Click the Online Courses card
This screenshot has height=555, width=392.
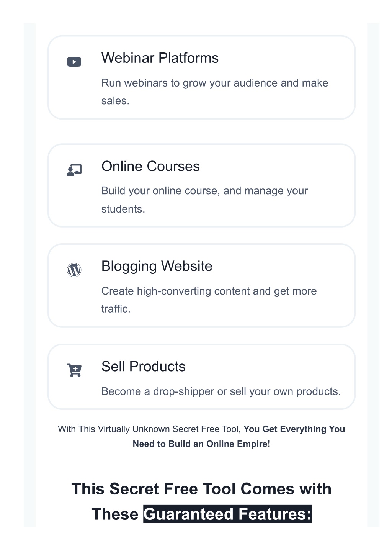tap(201, 185)
